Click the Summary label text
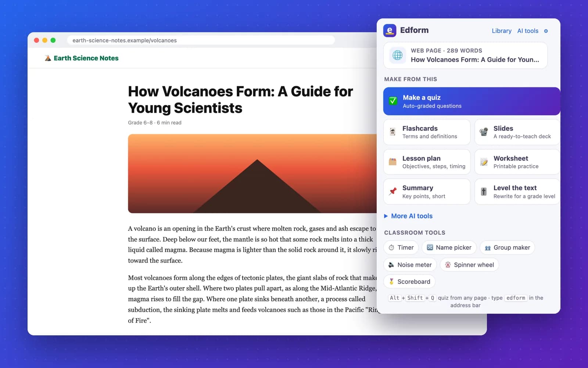Image resolution: width=588 pixels, height=368 pixels. click(418, 188)
